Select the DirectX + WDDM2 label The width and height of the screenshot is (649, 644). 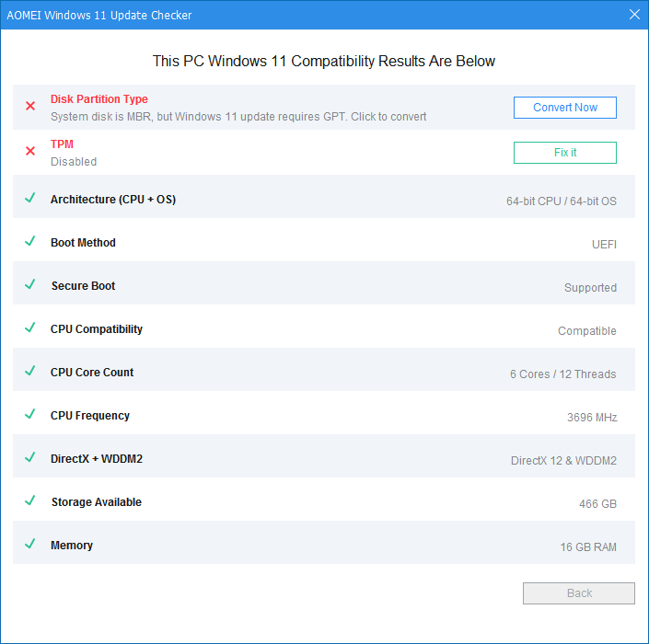click(x=97, y=459)
